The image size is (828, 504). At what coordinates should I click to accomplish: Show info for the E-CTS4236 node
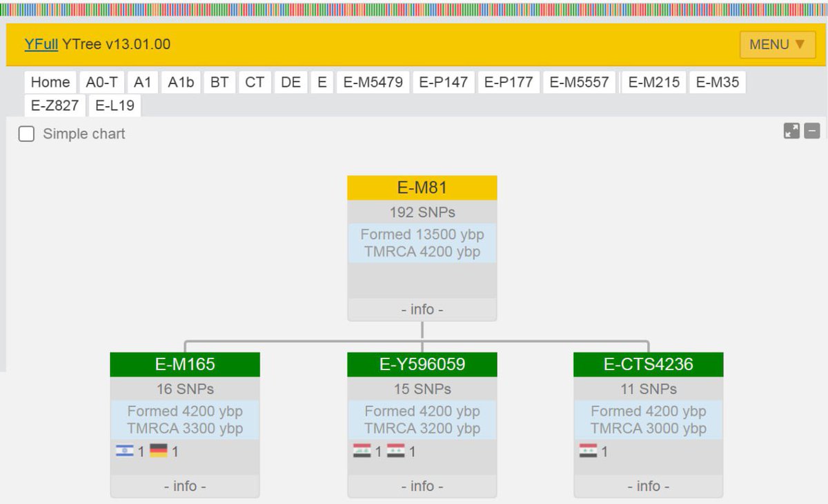649,486
